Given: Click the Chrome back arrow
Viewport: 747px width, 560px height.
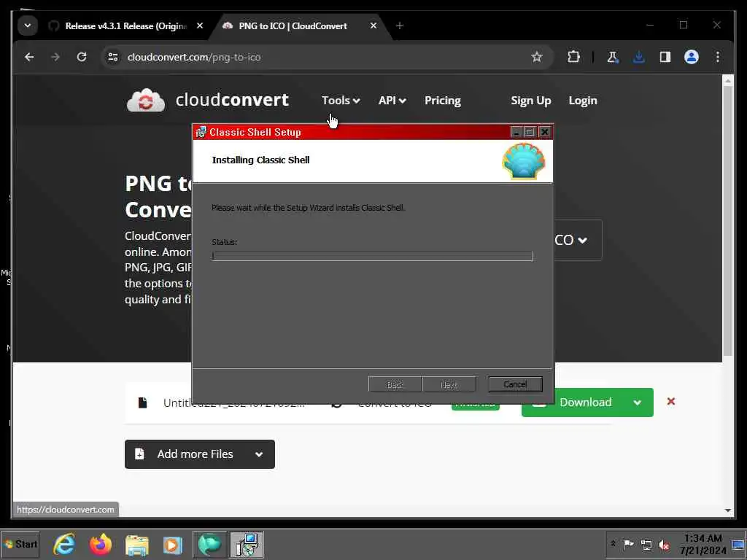Looking at the screenshot, I should pyautogui.click(x=29, y=57).
